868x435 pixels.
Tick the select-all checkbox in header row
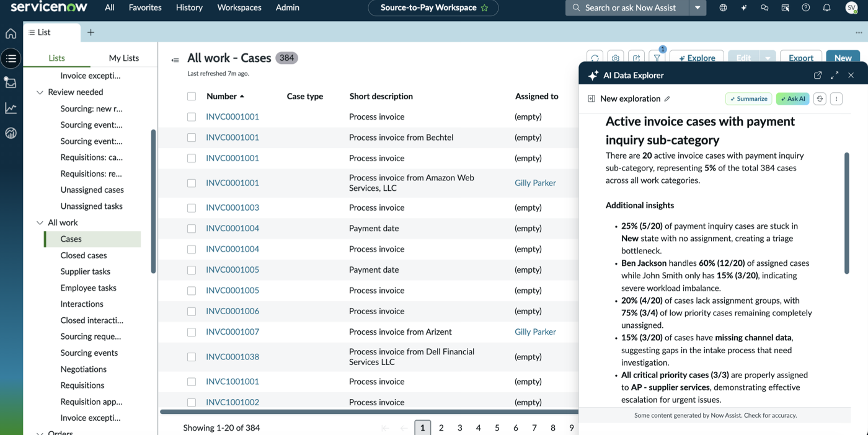tap(192, 96)
